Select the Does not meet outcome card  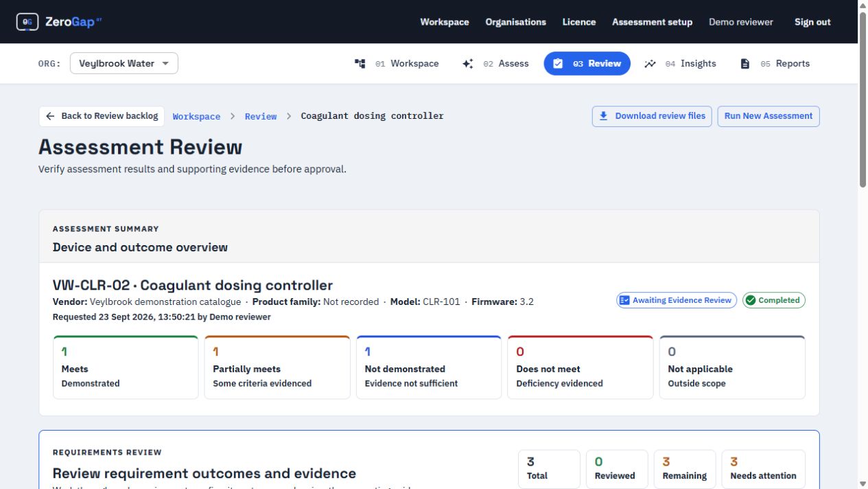point(580,367)
